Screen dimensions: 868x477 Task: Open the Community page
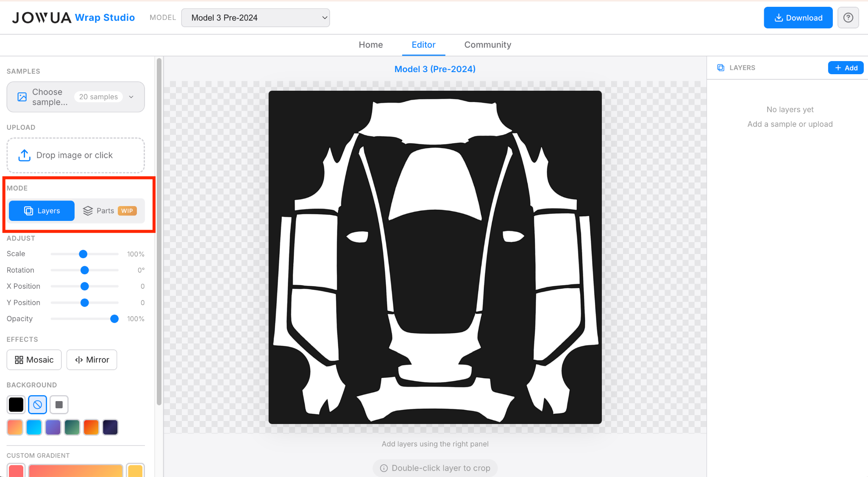487,45
